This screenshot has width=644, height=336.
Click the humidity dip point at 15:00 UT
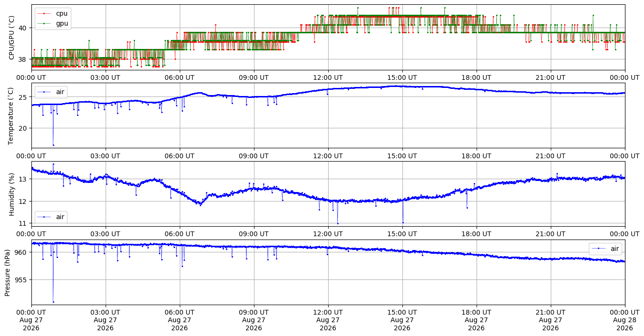tap(403, 222)
